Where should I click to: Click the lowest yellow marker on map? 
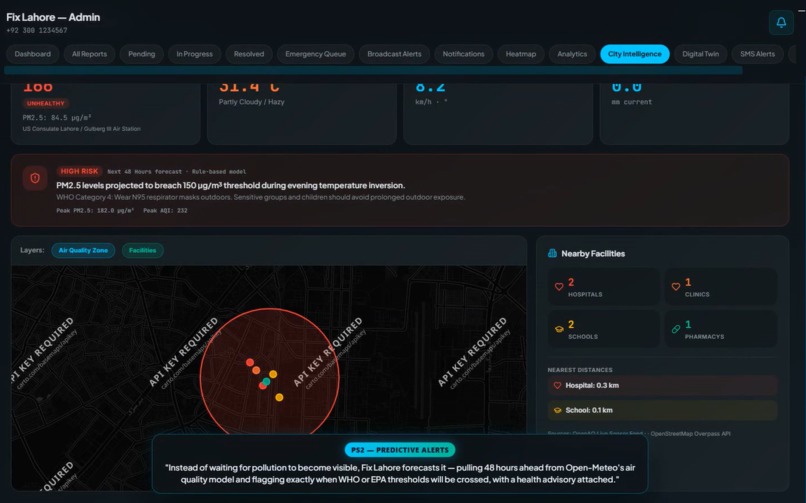click(279, 397)
